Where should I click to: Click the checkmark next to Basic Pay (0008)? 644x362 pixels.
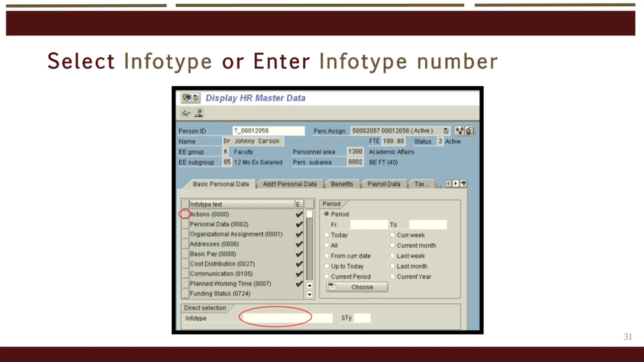pos(299,254)
